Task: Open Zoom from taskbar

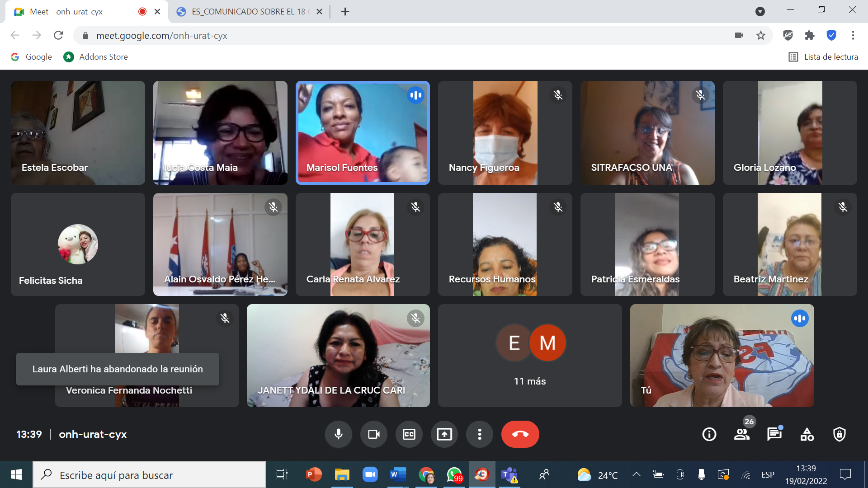Action: (370, 474)
